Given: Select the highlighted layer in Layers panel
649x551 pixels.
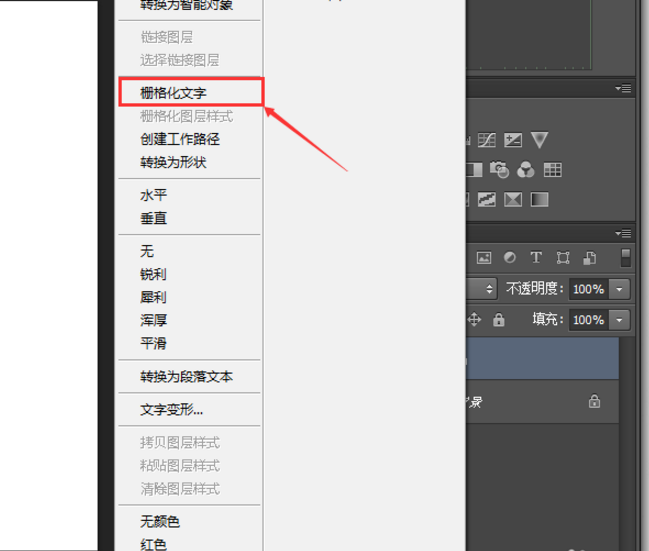Looking at the screenshot, I should 542,358.
